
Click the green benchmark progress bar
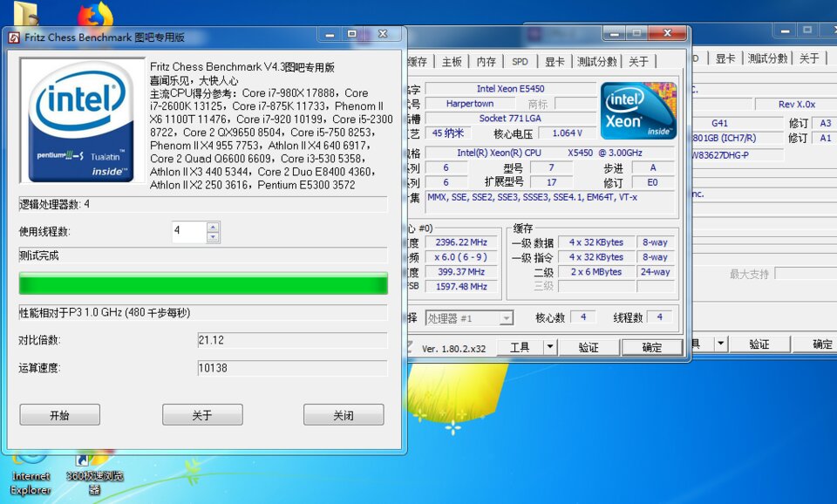point(203,283)
